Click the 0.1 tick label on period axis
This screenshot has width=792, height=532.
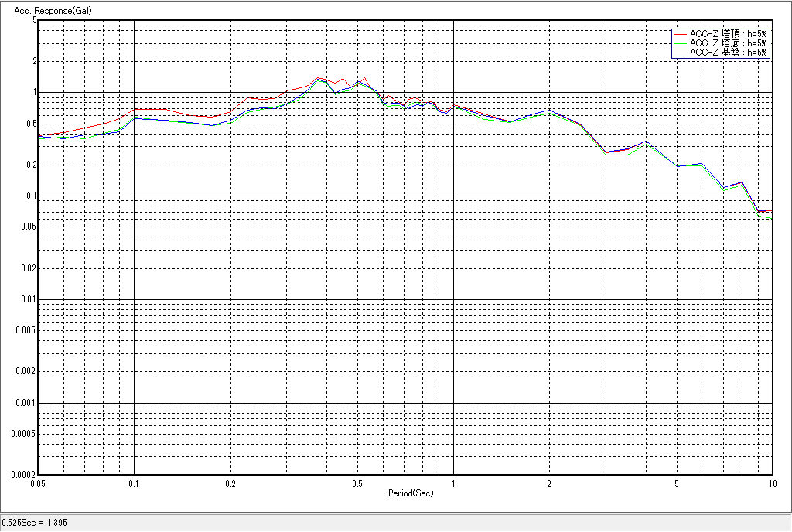pyautogui.click(x=134, y=484)
